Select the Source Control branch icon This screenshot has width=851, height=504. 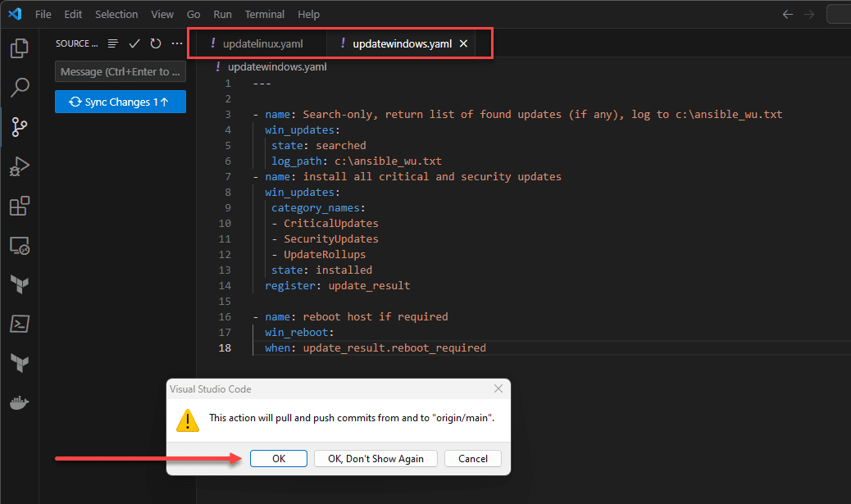(x=19, y=126)
